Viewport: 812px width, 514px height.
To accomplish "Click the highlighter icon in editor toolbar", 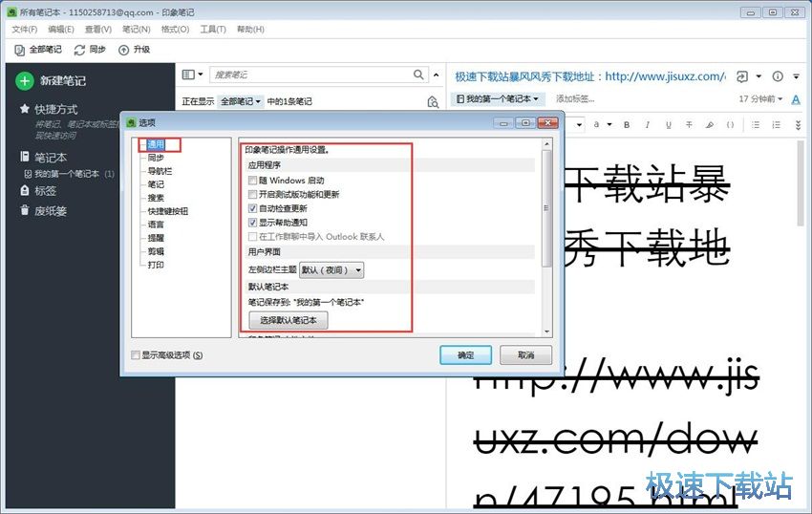I will (710, 125).
